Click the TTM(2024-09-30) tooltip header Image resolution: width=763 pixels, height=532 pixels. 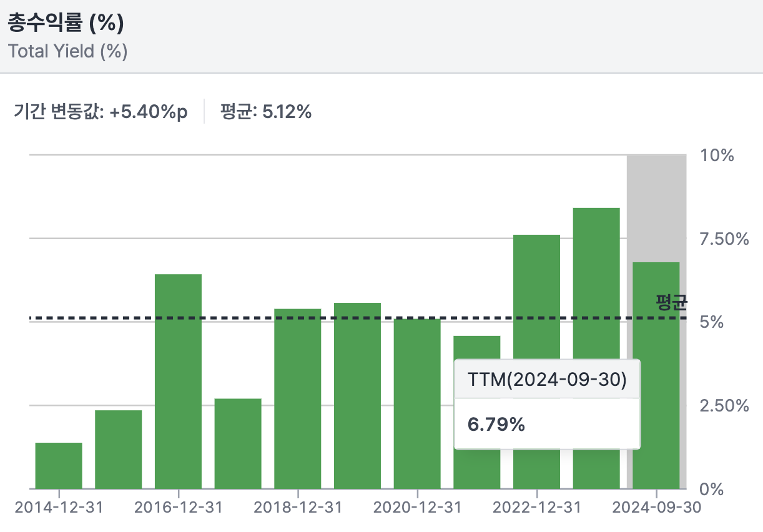coord(547,379)
